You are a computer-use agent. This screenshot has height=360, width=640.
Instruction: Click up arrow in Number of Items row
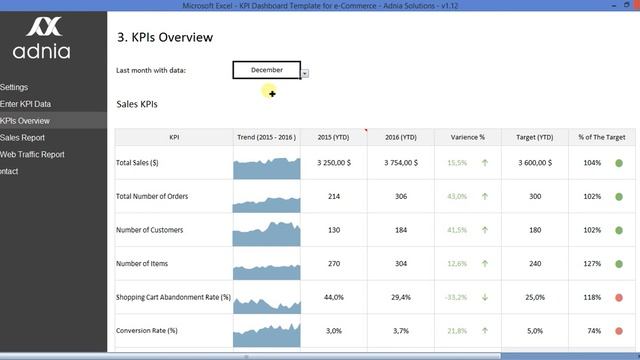[x=485, y=264]
